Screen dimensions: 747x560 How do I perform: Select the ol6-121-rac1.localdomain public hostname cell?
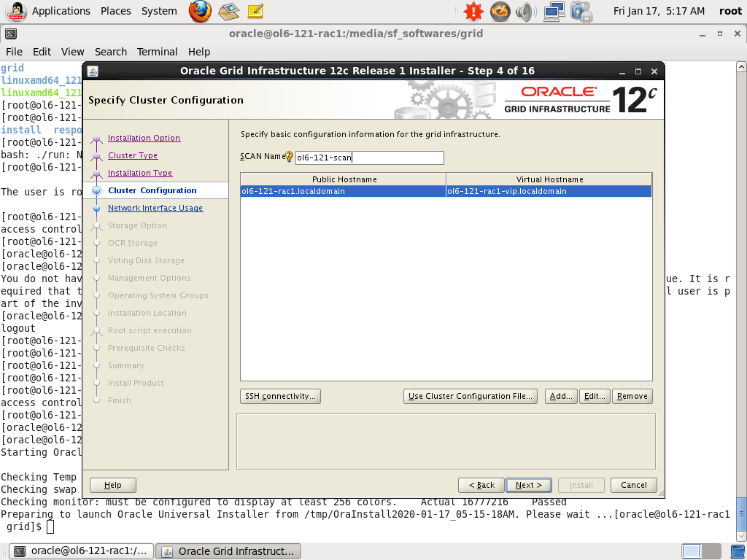click(x=343, y=192)
